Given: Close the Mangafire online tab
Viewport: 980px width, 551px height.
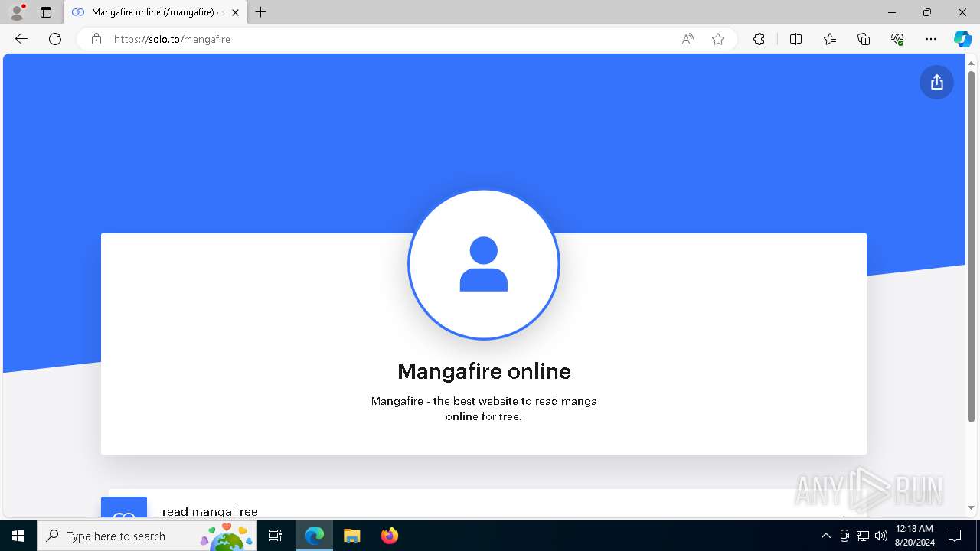Looking at the screenshot, I should tap(235, 12).
